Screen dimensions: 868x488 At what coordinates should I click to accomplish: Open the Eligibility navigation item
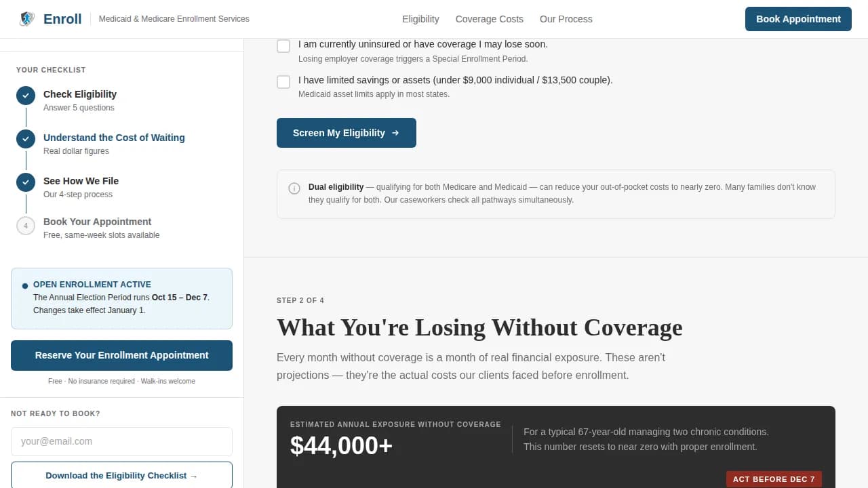[x=420, y=19]
